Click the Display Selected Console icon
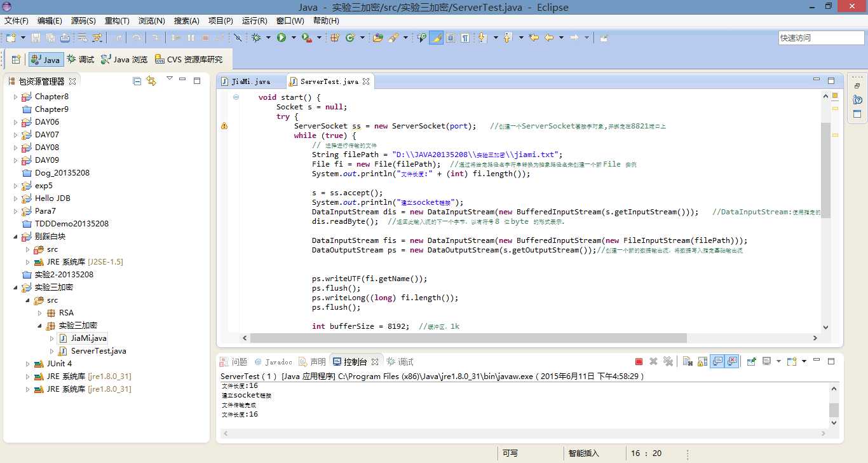The image size is (868, 463). click(767, 361)
